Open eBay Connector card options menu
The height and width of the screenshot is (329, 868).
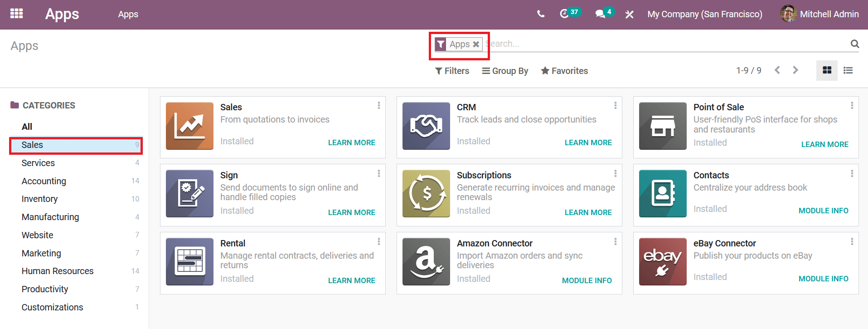click(852, 241)
